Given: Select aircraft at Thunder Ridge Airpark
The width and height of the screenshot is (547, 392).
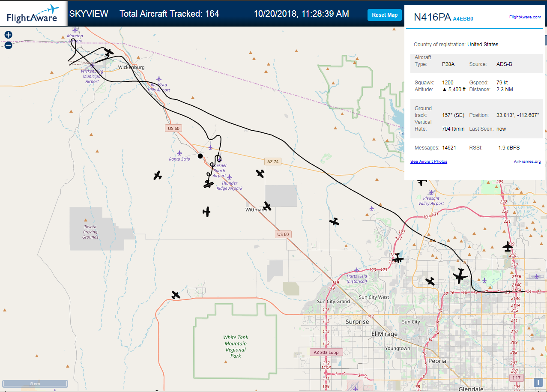Looking at the screenshot, I should click(x=209, y=184).
